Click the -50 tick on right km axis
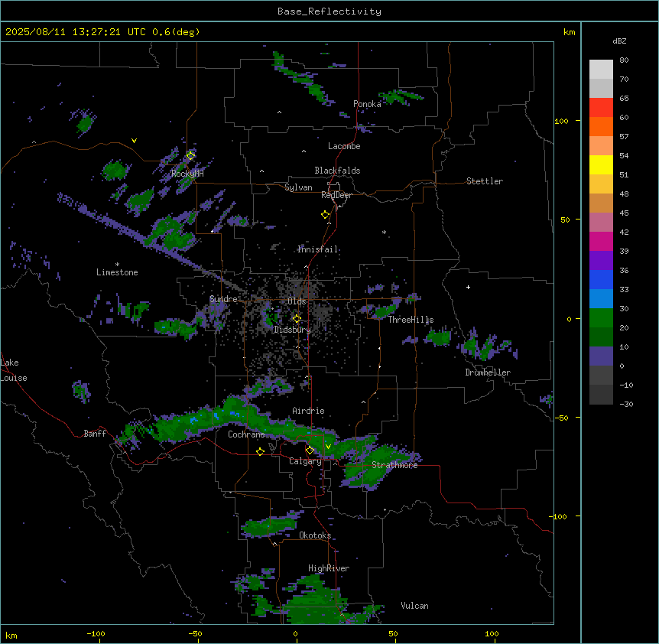Viewport: 659px width, 644px height. 561,418
